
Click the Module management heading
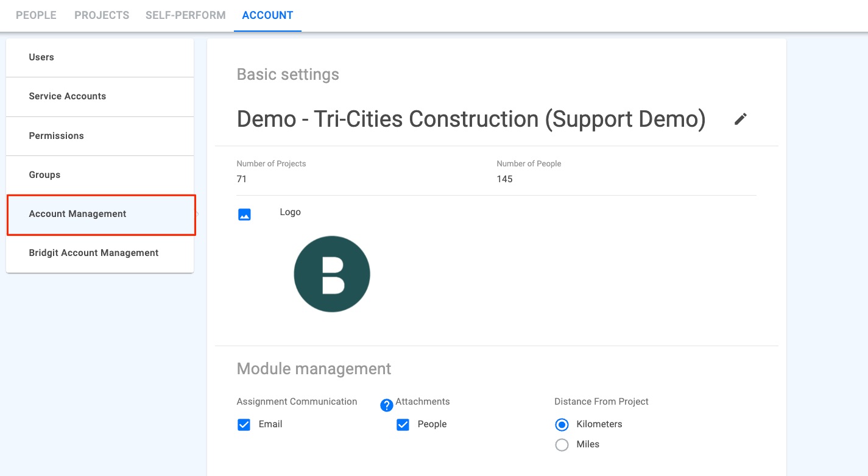click(314, 369)
